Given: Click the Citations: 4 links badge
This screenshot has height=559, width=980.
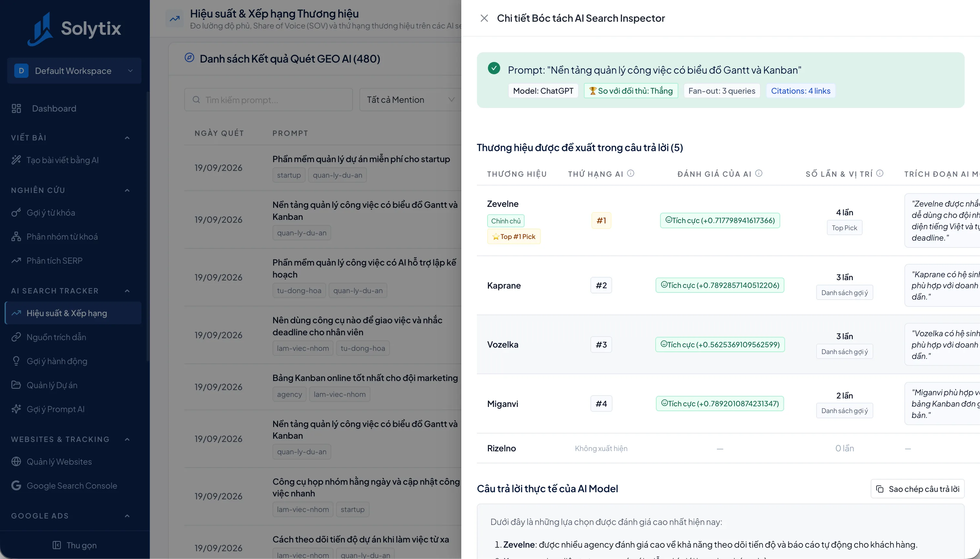Looking at the screenshot, I should (x=800, y=90).
